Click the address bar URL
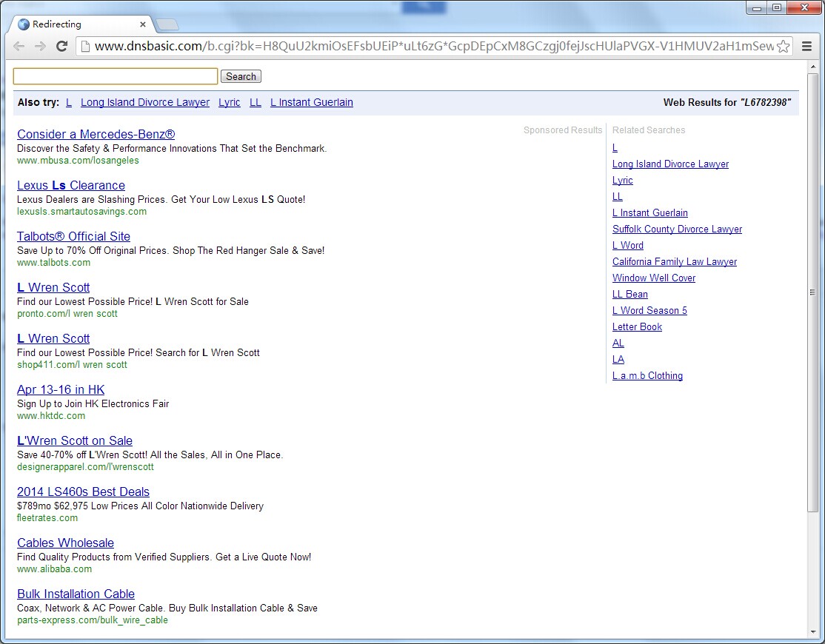 pyautogui.click(x=433, y=46)
